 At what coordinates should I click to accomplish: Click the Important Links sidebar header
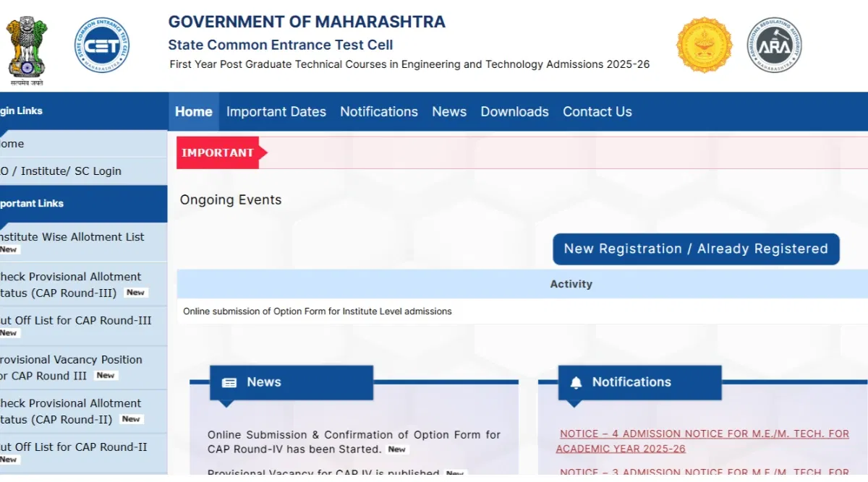pos(83,204)
